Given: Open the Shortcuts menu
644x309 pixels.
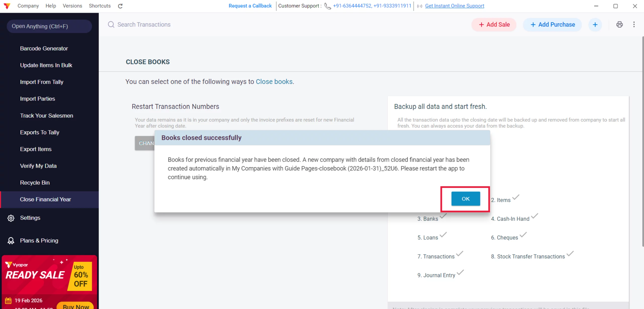Looking at the screenshot, I should 100,6.
